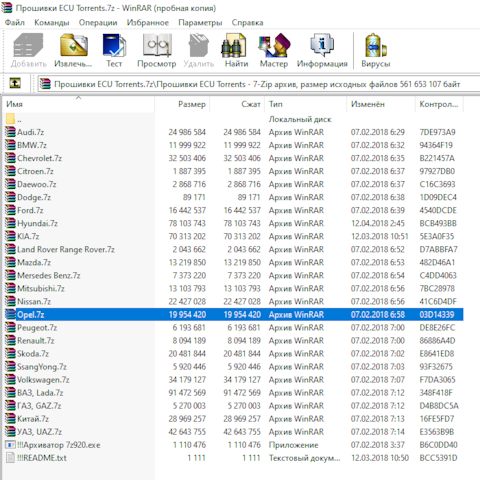
Task: Open the Параметры menu
Action: coord(200,23)
